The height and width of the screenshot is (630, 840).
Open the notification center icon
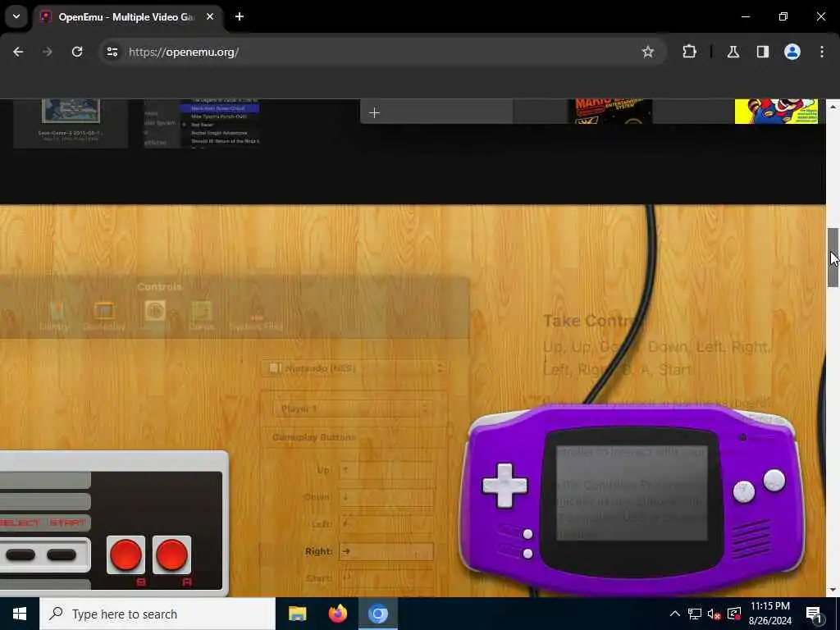(x=814, y=614)
